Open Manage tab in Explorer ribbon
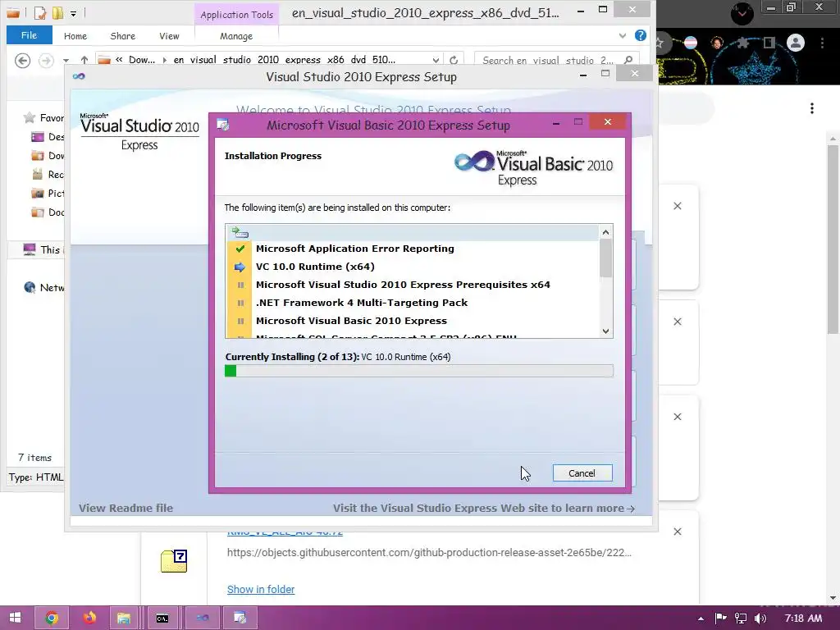This screenshot has height=630, width=840. point(236,36)
